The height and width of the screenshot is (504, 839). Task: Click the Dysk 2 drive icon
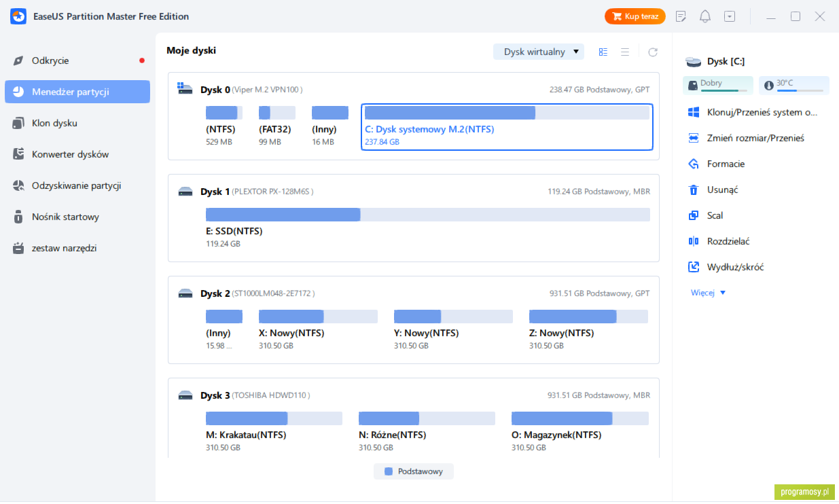coord(185,293)
